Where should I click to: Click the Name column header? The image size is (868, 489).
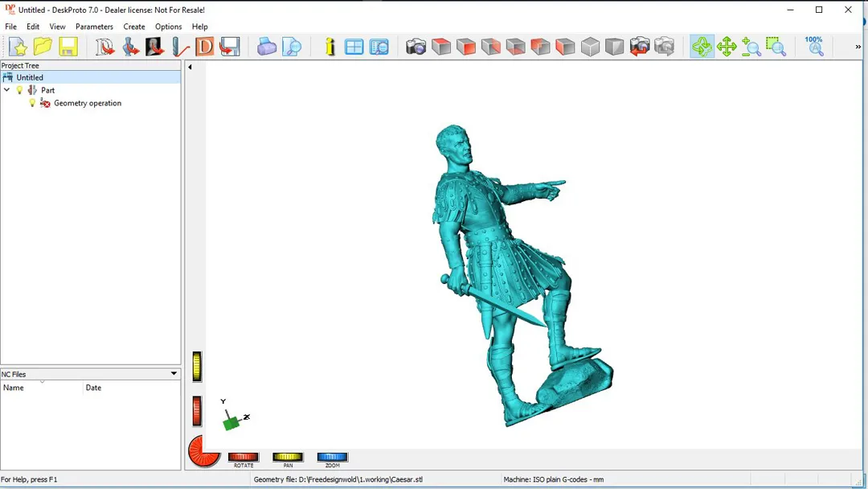click(42, 388)
